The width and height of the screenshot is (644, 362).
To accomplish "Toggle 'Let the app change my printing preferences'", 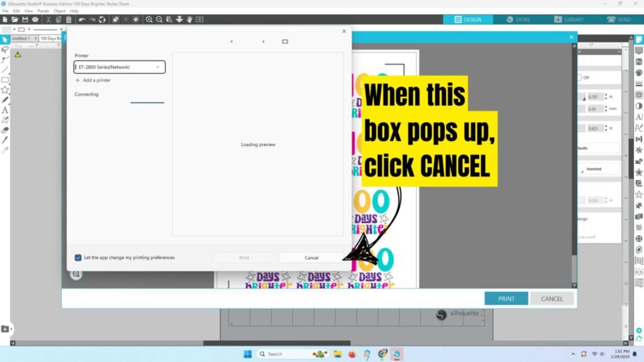I will pyautogui.click(x=78, y=258).
